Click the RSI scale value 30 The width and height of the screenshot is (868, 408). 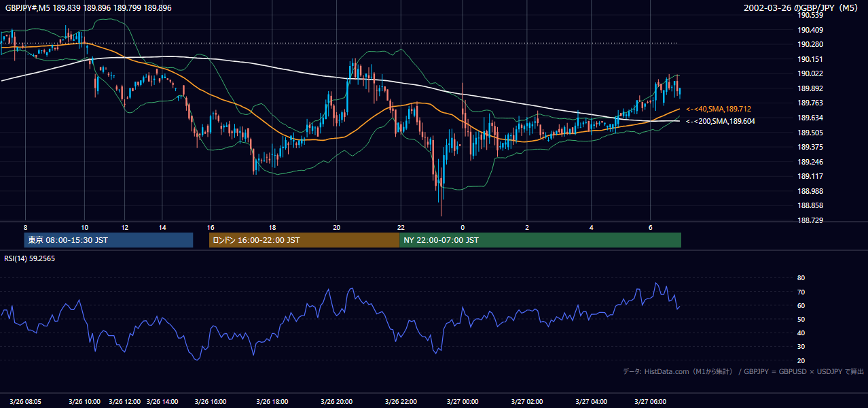(801, 347)
